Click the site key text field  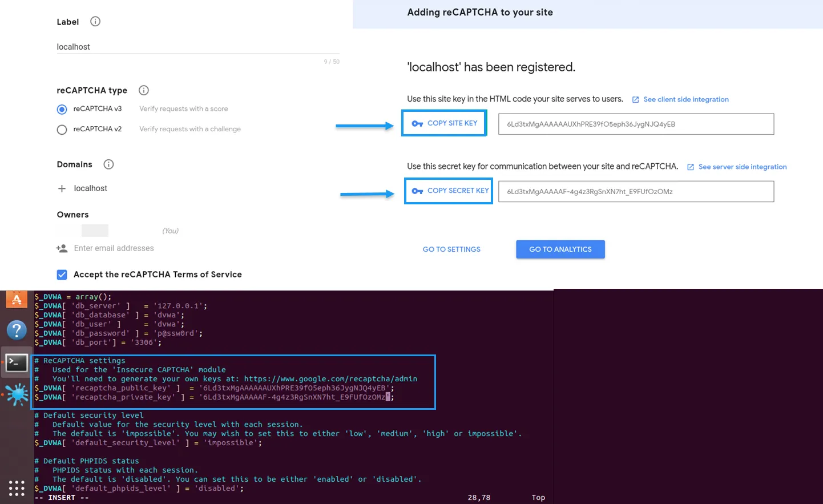[636, 124]
